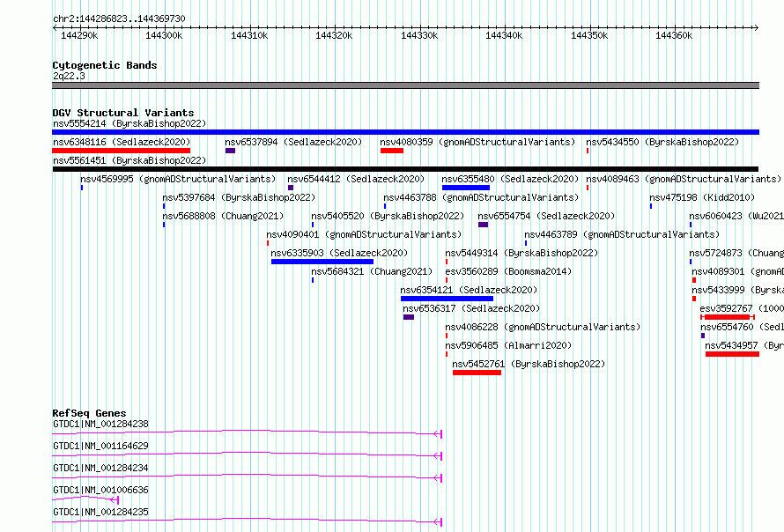Open nsv6554760 variant label
The width and height of the screenshot is (784, 532).
[742, 327]
